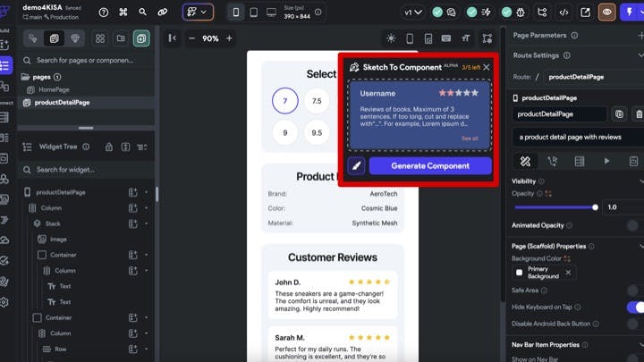Select the Image widget in tree
Image resolution: width=644 pixels, height=362 pixels.
click(58, 240)
